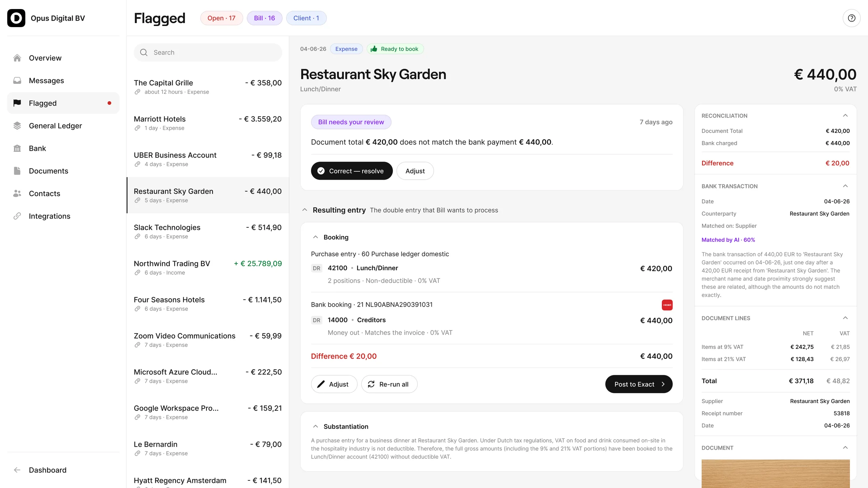
Task: Click 14000 Creditors ledger line
Action: pyautogui.click(x=492, y=326)
